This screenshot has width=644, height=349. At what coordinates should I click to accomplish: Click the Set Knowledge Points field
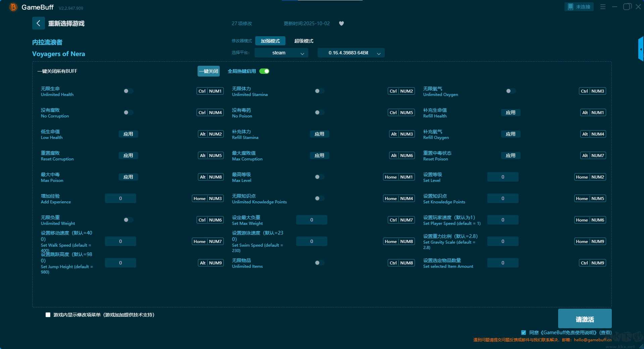click(x=503, y=198)
